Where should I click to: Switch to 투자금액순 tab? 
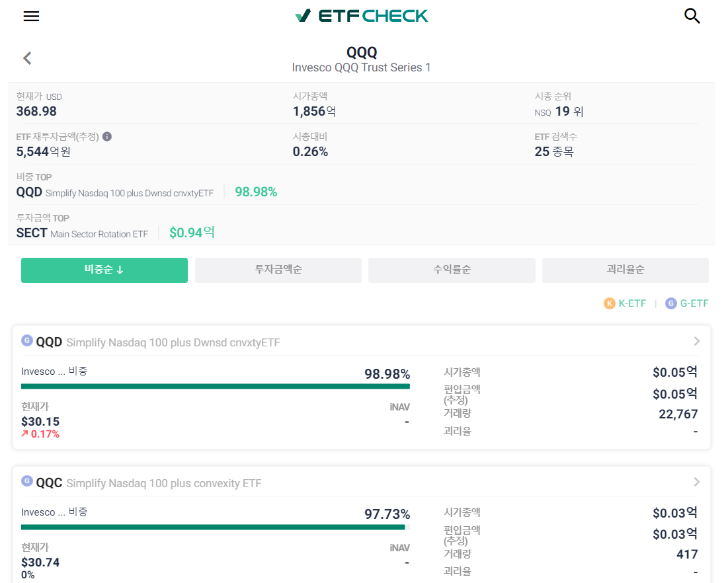tap(278, 270)
